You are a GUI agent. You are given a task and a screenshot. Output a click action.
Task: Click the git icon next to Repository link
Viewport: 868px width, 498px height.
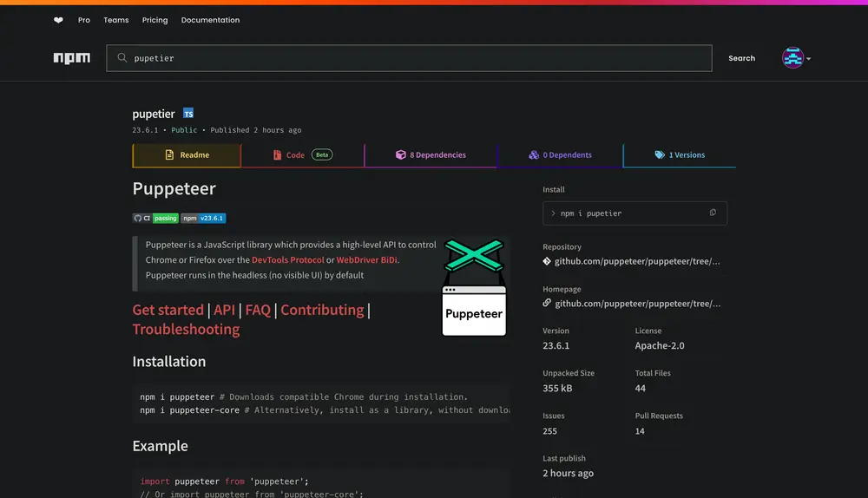(x=547, y=261)
